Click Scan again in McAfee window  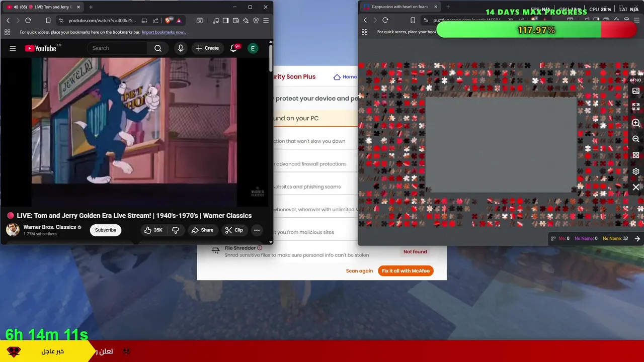359,271
